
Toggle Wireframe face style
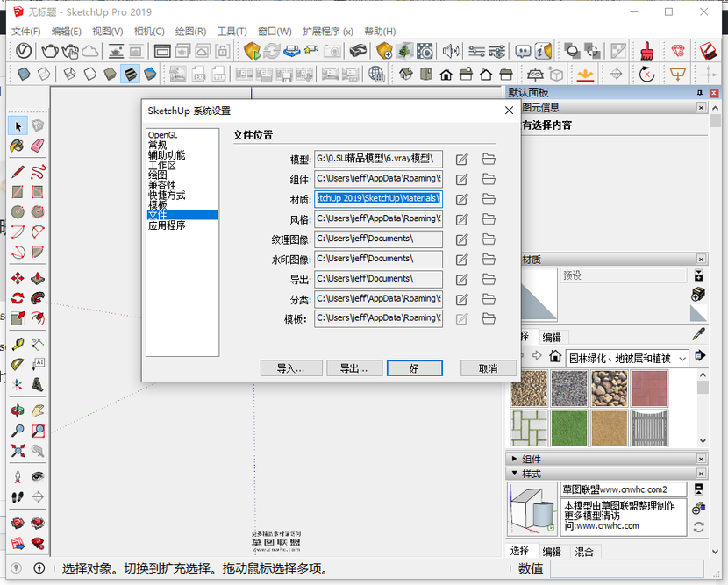pyautogui.click(x=69, y=74)
